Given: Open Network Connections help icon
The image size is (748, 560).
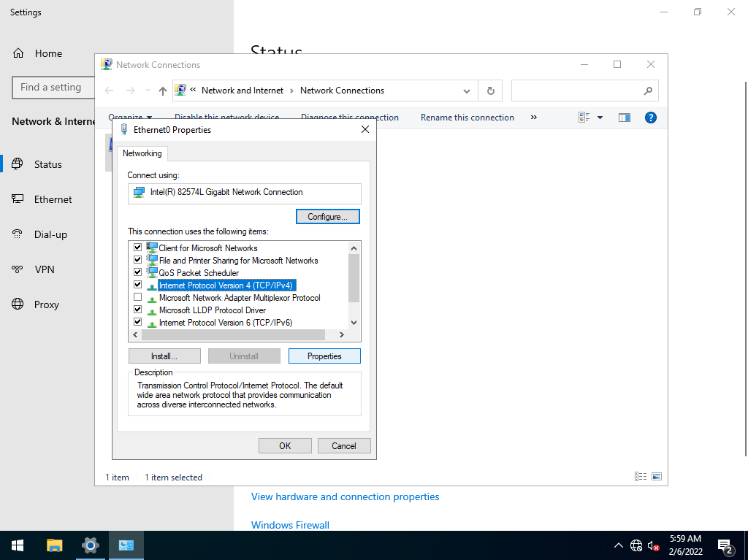Looking at the screenshot, I should point(651,118).
